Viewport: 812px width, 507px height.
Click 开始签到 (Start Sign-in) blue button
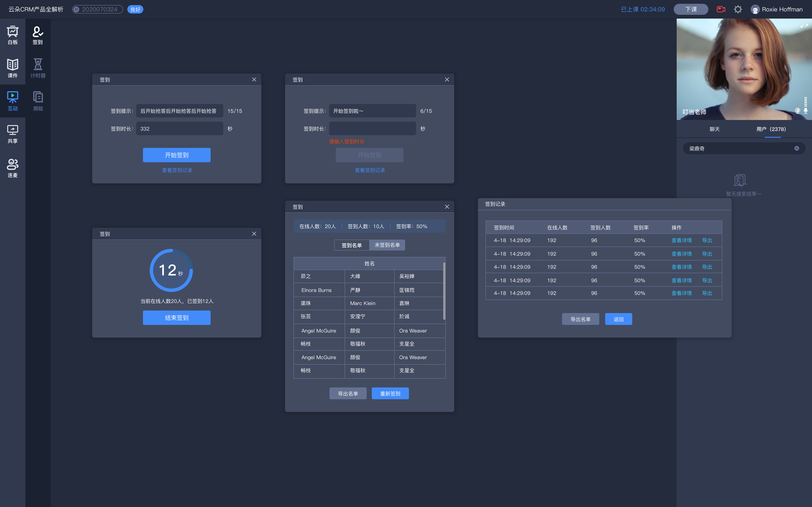tap(177, 155)
